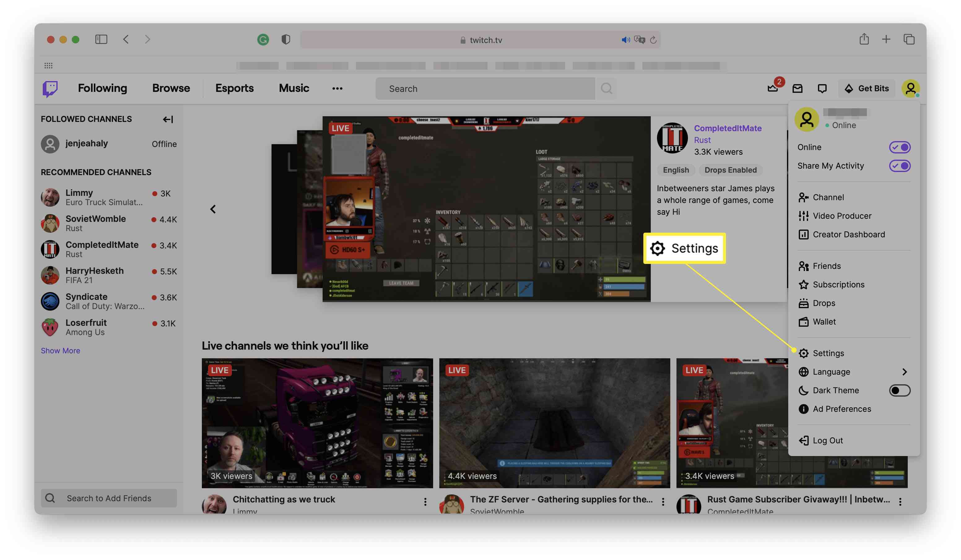Click the privacy shield icon

tap(286, 39)
